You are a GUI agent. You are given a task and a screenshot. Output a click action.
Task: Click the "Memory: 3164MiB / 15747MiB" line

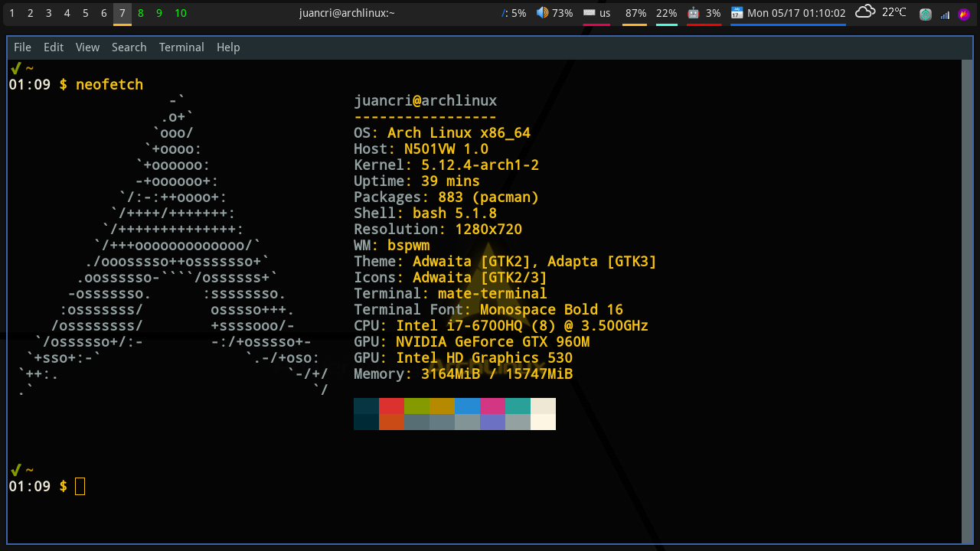(463, 373)
